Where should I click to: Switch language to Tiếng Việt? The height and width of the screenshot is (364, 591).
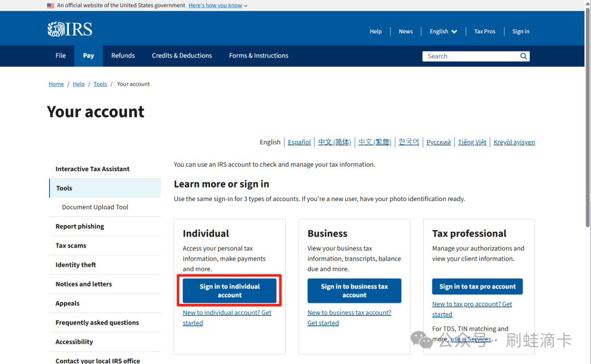pyautogui.click(x=472, y=142)
